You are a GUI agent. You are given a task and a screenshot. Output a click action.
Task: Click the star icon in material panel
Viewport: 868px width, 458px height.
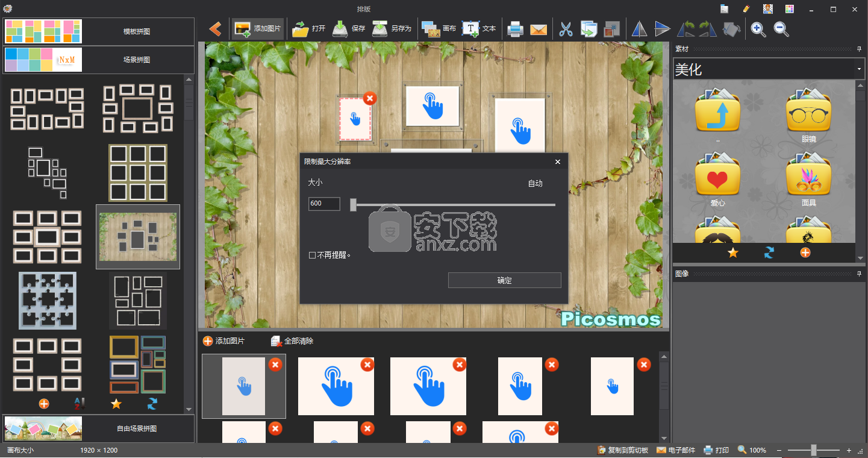point(733,253)
